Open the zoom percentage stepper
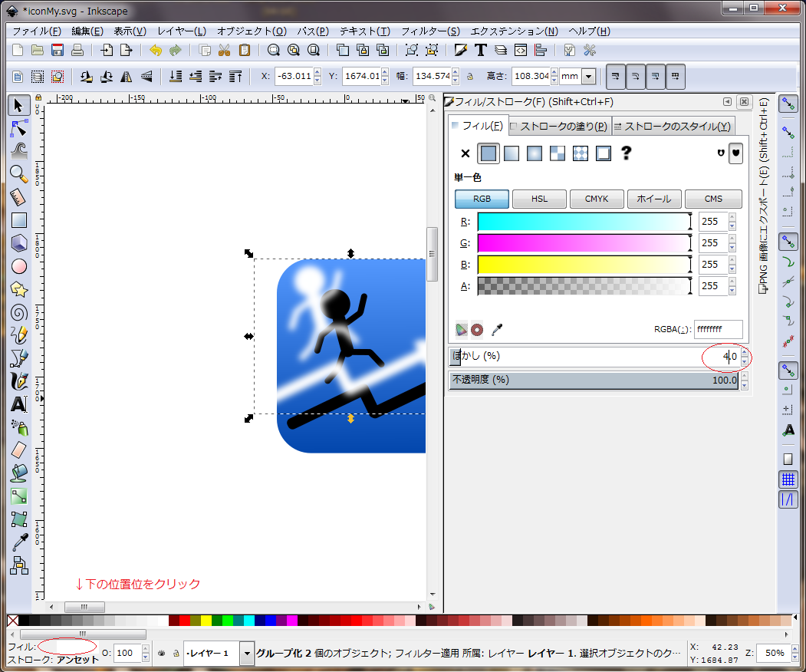The image size is (806, 672). click(793, 654)
